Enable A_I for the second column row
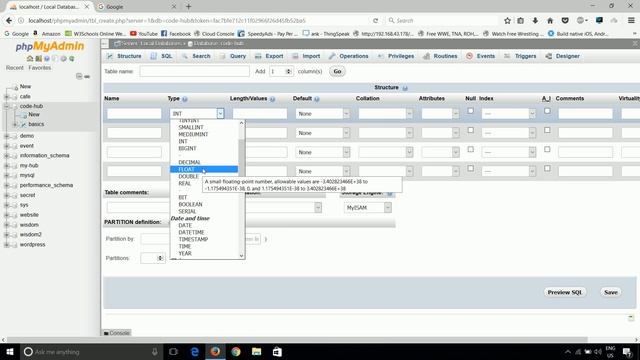 [x=547, y=130]
